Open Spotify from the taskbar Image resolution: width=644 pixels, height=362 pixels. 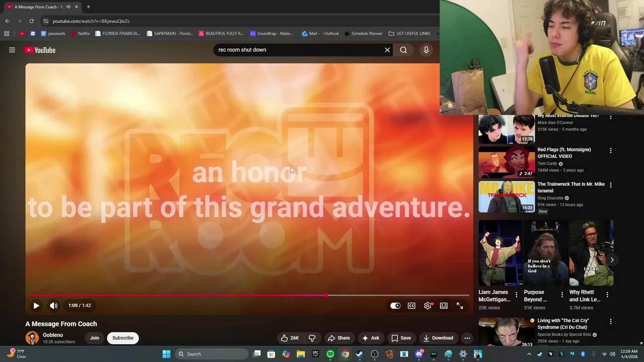click(x=331, y=354)
